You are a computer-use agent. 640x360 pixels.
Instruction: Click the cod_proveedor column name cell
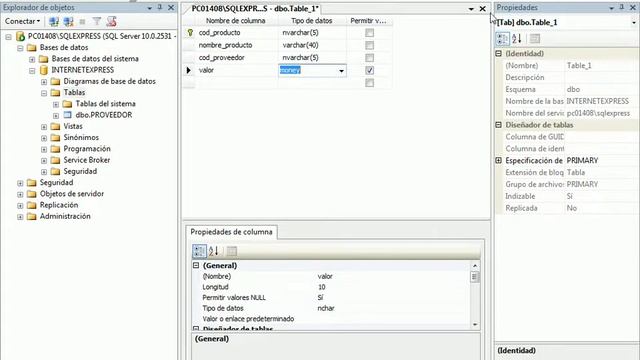[x=237, y=58]
